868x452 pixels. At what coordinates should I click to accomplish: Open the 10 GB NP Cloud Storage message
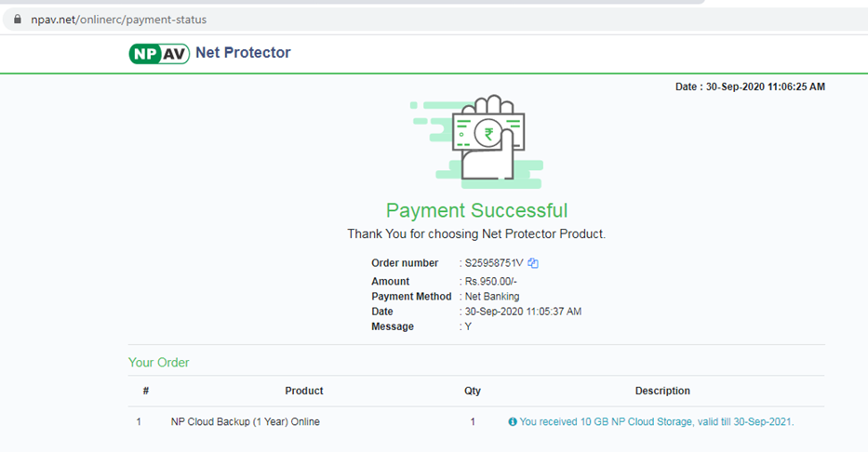tap(656, 422)
